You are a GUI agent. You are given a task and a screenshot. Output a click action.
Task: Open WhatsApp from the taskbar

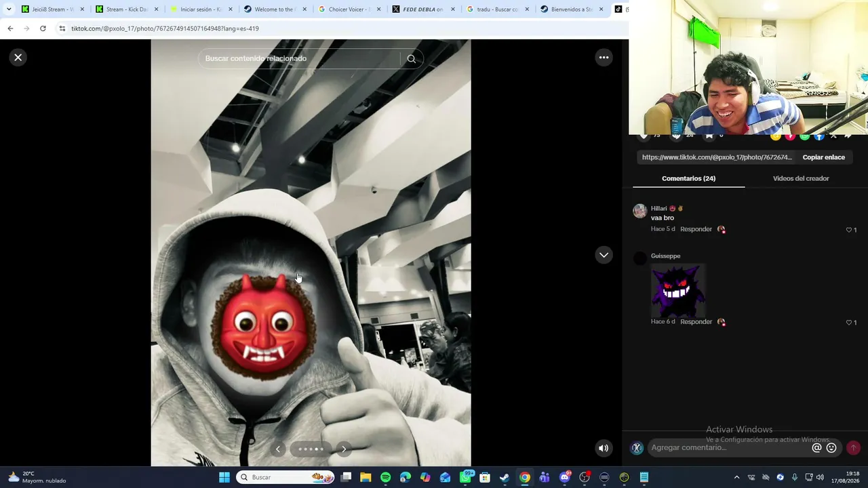tap(465, 477)
